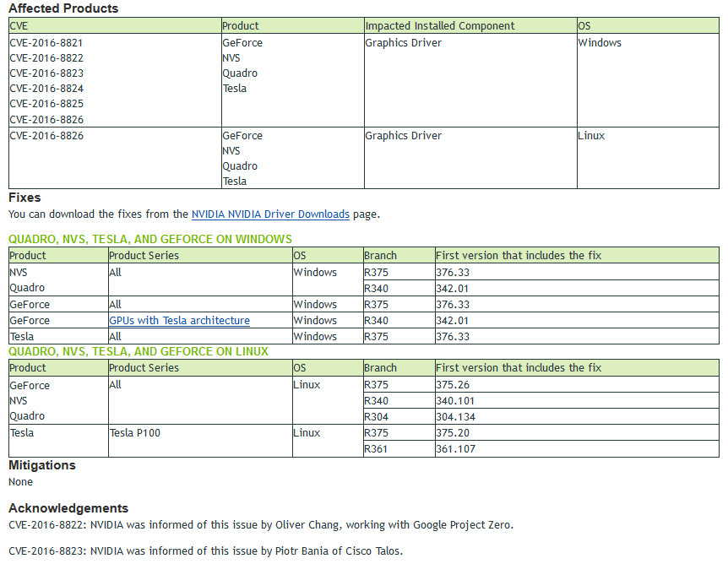Open the NVIDIA Driver Downloads link
This screenshot has height=564, width=728.
(270, 214)
